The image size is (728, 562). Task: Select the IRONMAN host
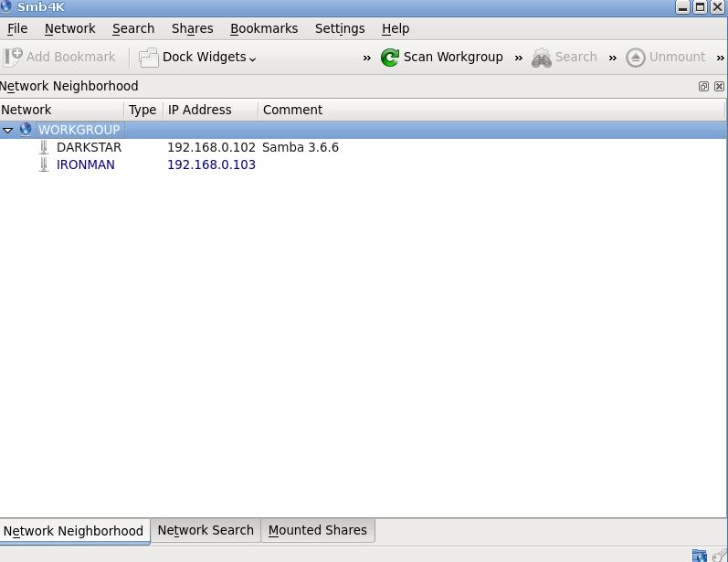tap(86, 164)
